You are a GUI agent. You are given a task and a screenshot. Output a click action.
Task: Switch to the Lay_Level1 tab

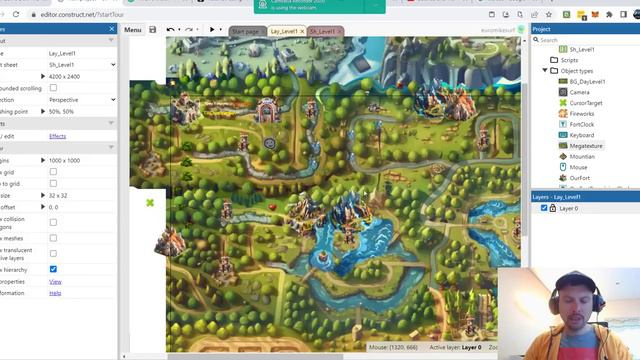pos(284,31)
